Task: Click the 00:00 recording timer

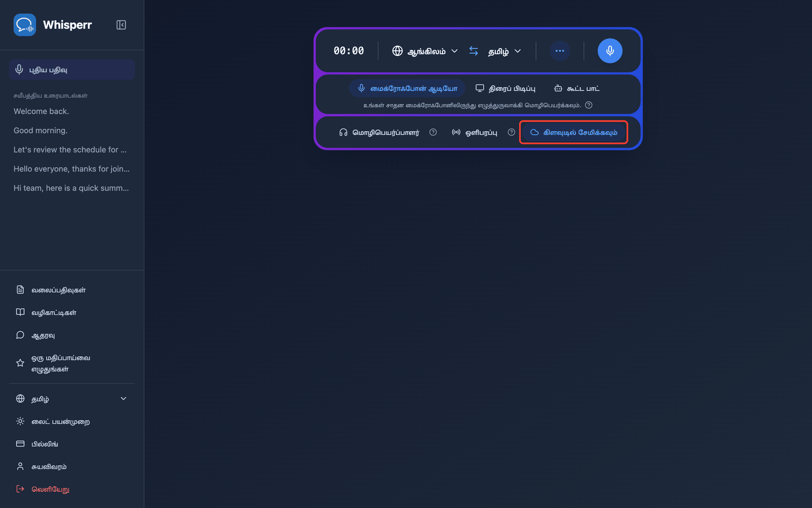Action: (x=349, y=51)
